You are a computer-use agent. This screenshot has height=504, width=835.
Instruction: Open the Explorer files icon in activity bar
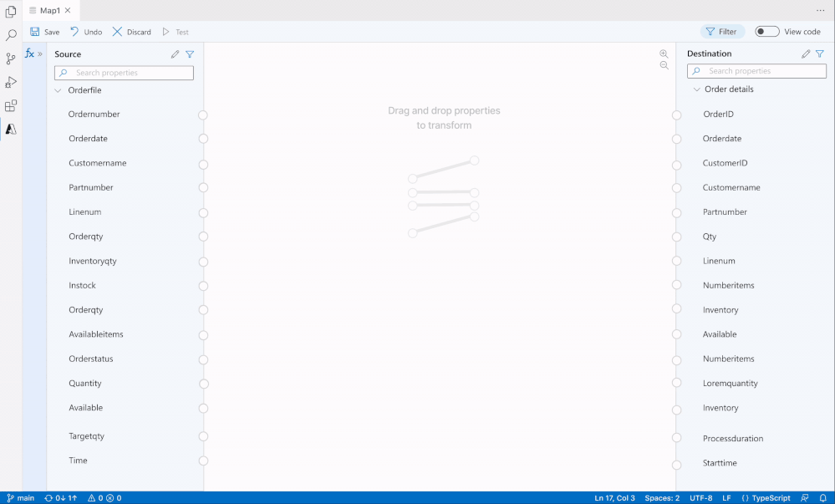tap(11, 11)
